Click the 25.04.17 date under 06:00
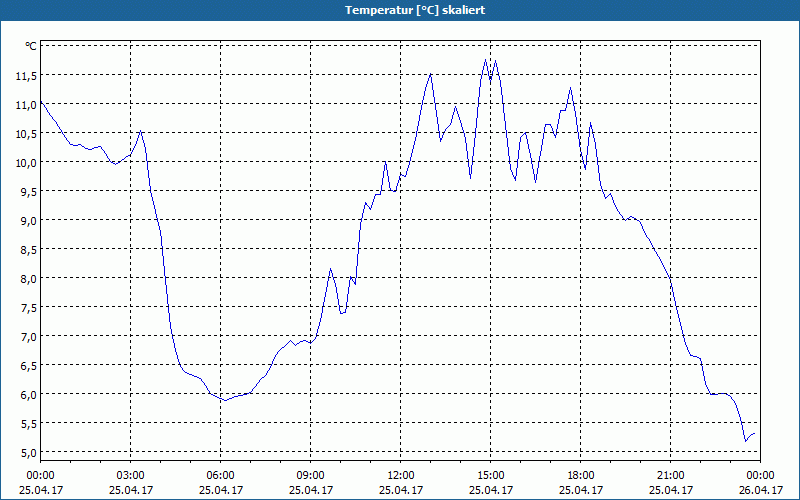The height and width of the screenshot is (500, 800). click(x=220, y=490)
